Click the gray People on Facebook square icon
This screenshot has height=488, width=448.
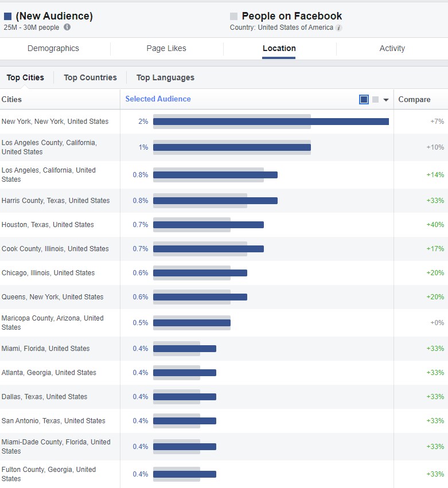tap(233, 17)
